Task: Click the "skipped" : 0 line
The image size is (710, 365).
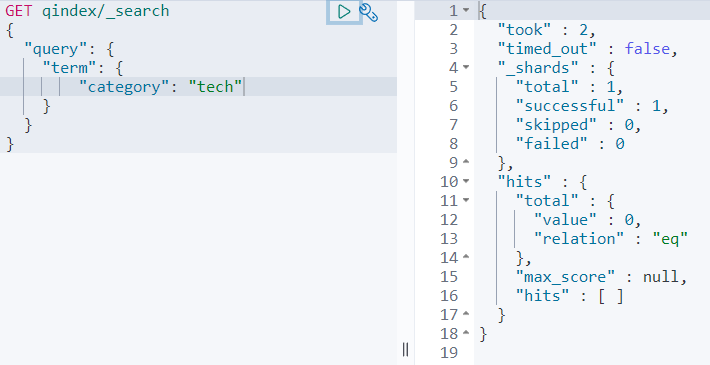Action: pos(578,125)
